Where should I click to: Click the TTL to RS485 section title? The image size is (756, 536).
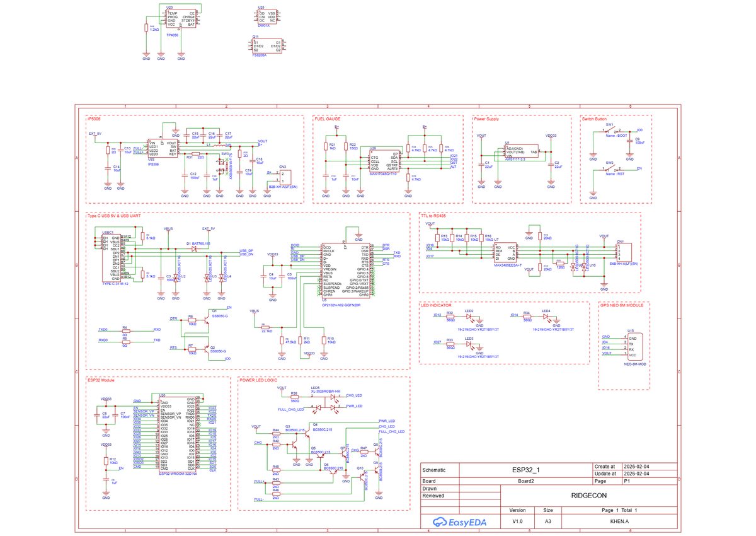[433, 216]
